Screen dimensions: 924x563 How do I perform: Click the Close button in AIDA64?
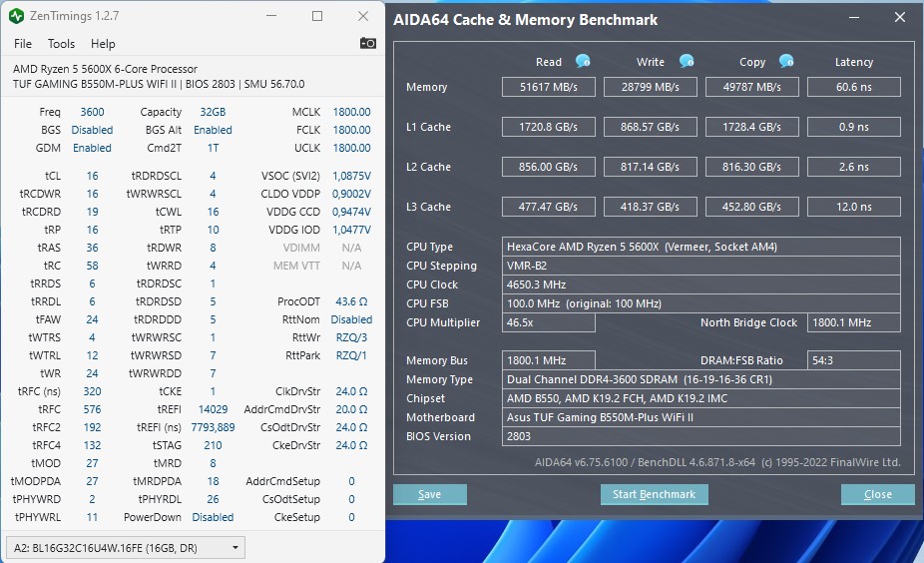point(877,494)
